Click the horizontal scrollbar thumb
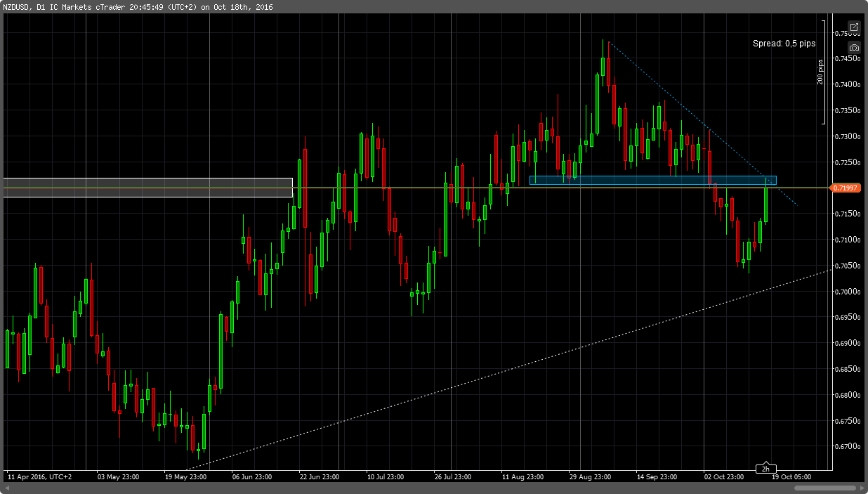The image size is (868, 494). (x=824, y=487)
